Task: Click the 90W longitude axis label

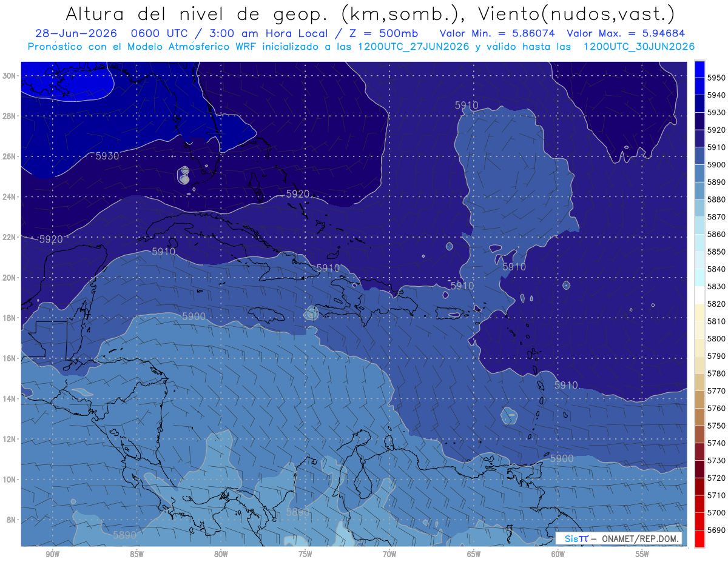Action: (52, 554)
